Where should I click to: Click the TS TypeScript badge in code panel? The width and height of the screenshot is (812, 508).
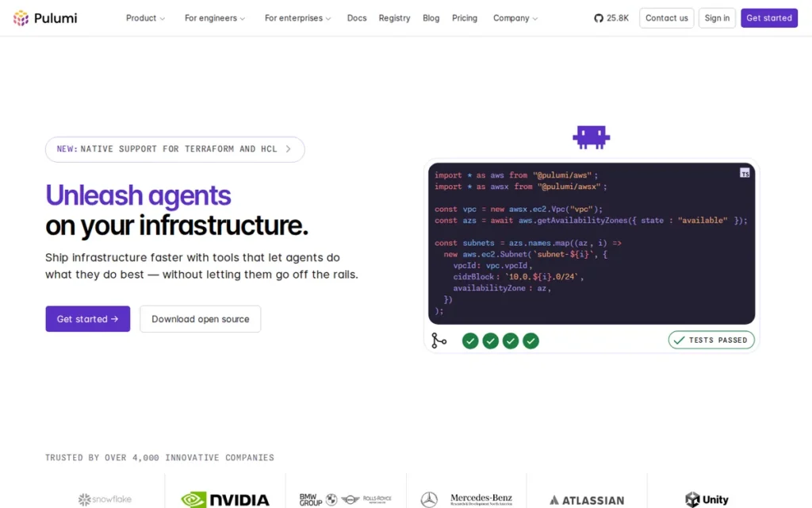pyautogui.click(x=745, y=173)
